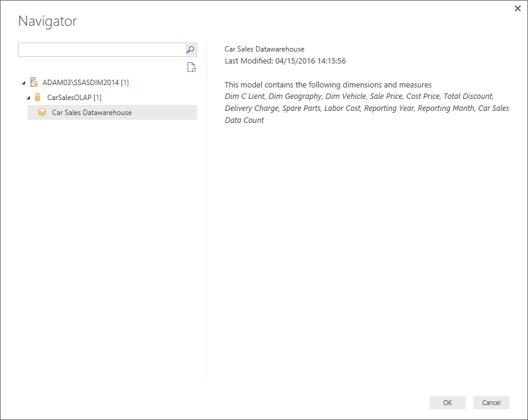528x420 pixels.
Task: Click the cube icon for Car Sales Datawarehouse
Action: [x=42, y=112]
